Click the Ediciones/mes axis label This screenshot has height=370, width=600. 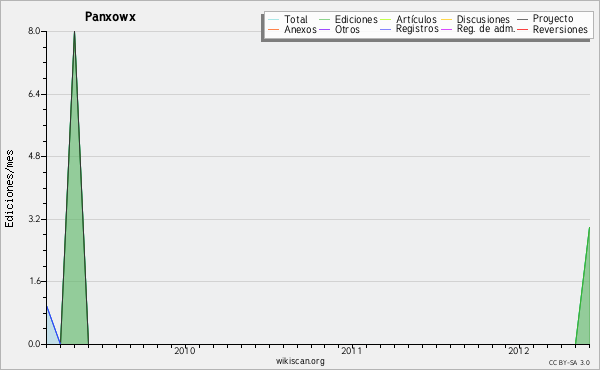pyautogui.click(x=9, y=189)
